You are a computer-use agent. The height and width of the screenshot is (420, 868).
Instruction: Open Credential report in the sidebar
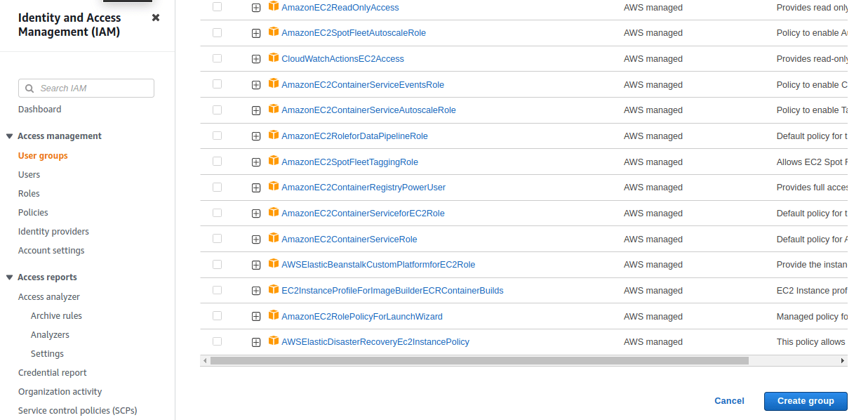(x=53, y=373)
